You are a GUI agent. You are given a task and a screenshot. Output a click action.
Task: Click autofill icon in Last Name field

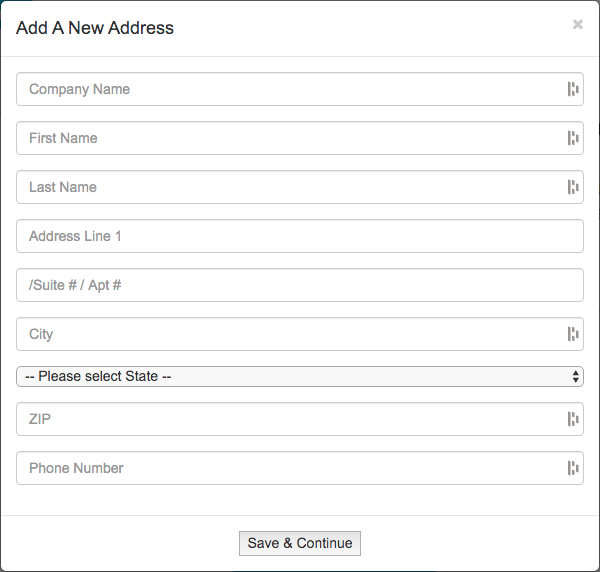tap(573, 187)
